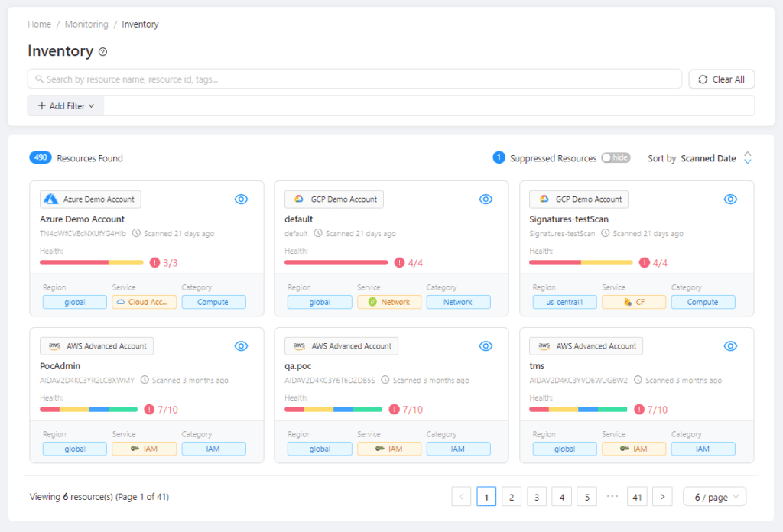Toggle eye icon on Azure Demo Account card
This screenshot has height=532, width=783.
click(241, 199)
